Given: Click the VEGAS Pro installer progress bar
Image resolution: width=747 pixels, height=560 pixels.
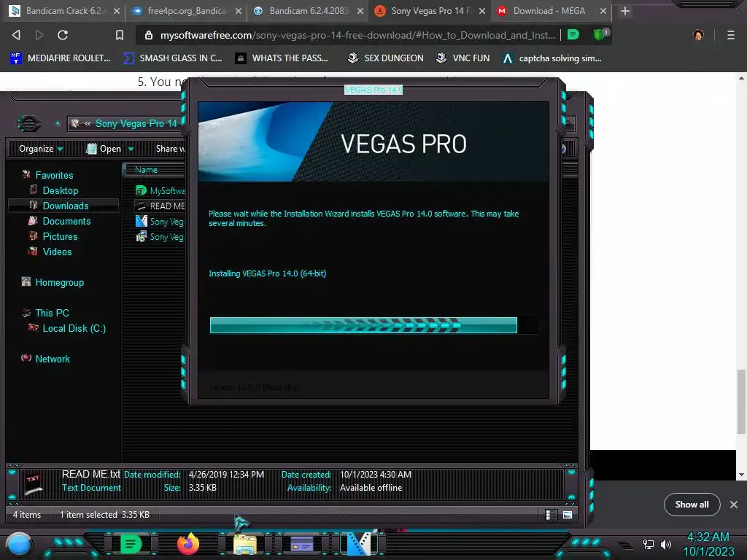Looking at the screenshot, I should (x=374, y=325).
